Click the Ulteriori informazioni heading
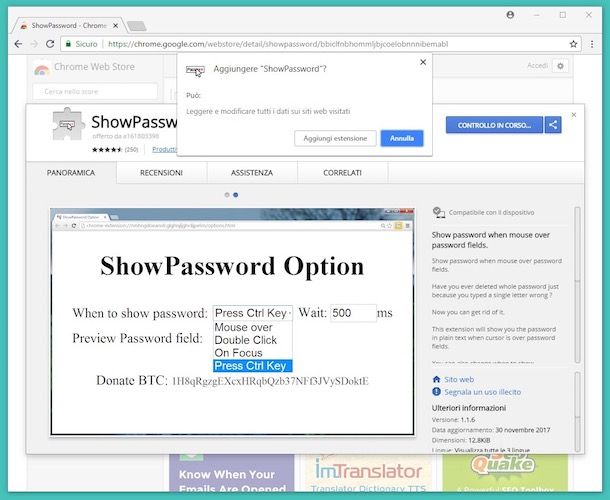 point(469,408)
